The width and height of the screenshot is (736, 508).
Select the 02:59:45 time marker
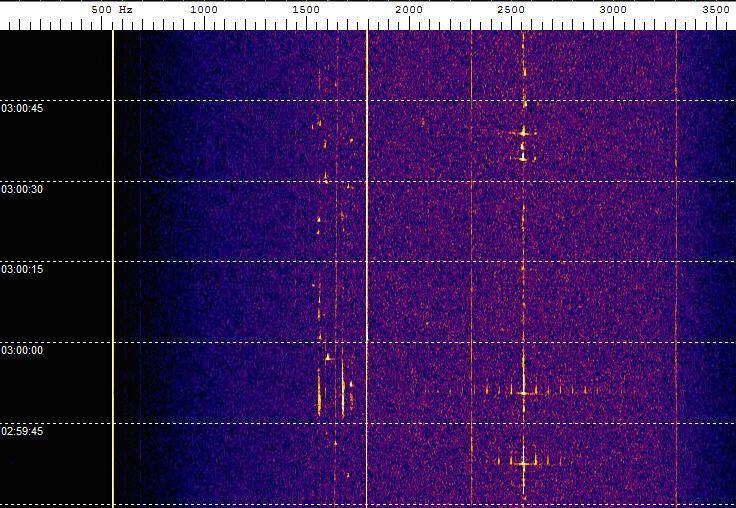(22, 431)
